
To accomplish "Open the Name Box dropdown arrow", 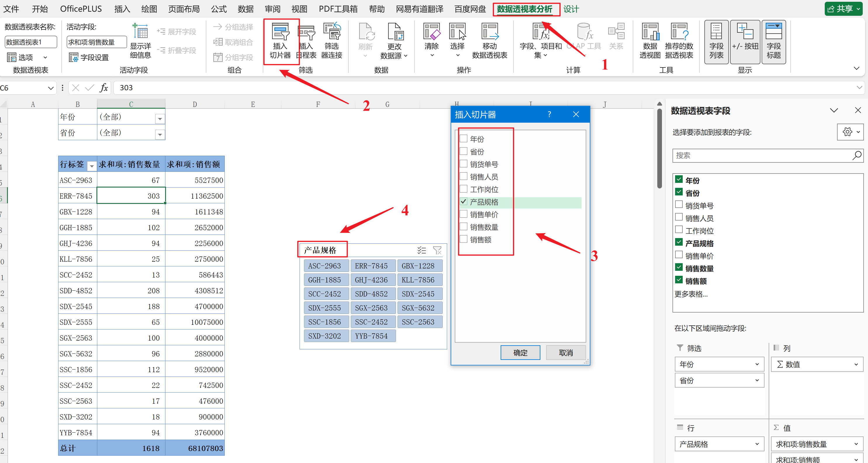I will click(51, 88).
